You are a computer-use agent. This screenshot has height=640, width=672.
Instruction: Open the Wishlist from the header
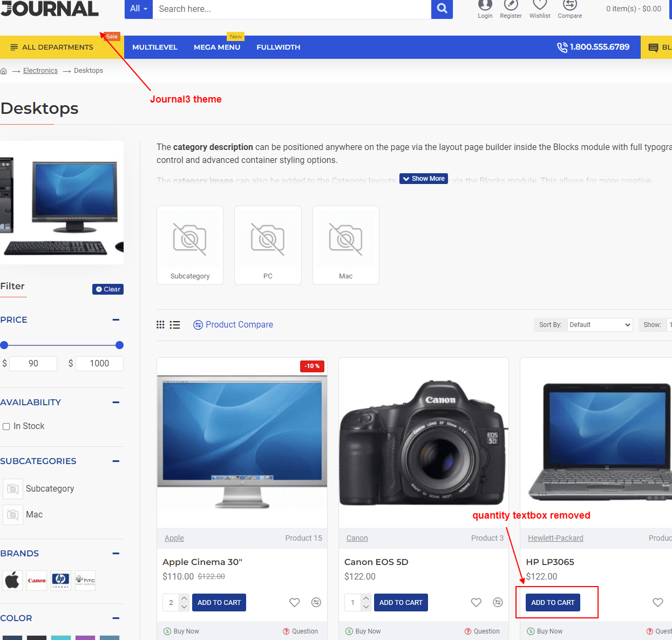tap(539, 9)
